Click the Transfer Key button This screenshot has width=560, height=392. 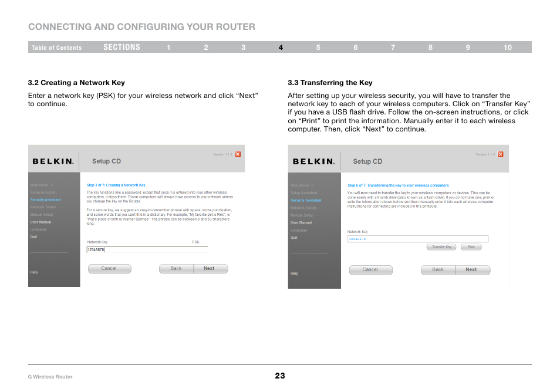pyautogui.click(x=441, y=247)
